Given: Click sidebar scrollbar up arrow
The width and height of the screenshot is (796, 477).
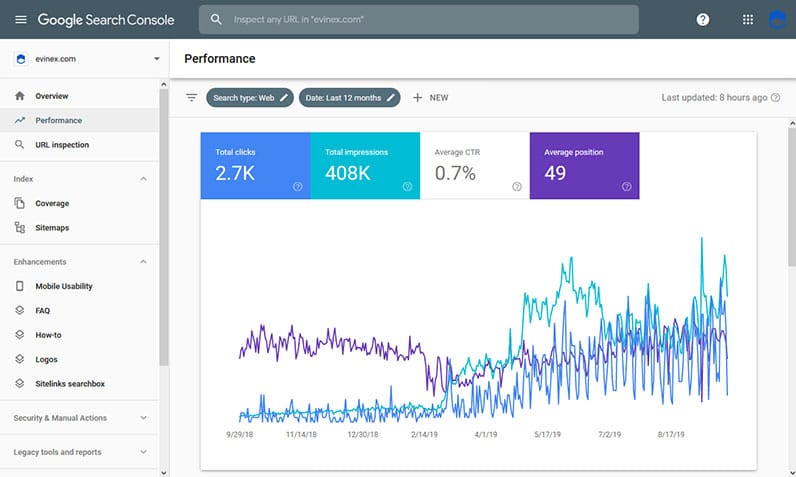Looking at the screenshot, I should tap(163, 84).
